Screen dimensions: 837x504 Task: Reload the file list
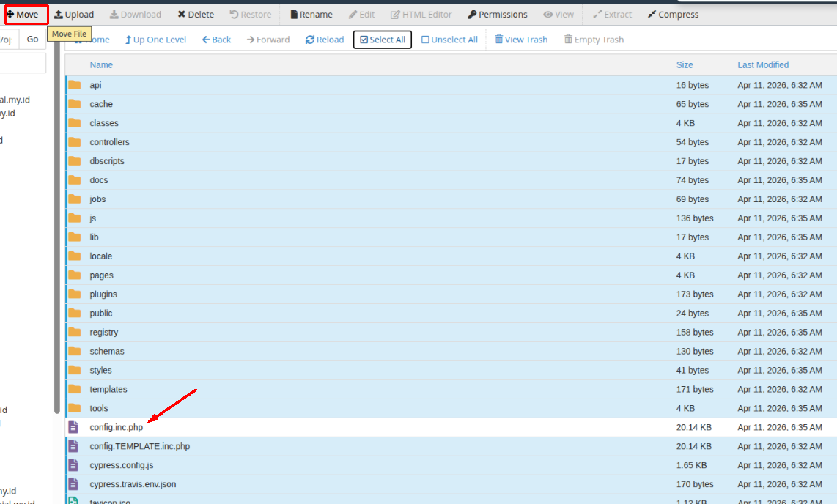(325, 40)
